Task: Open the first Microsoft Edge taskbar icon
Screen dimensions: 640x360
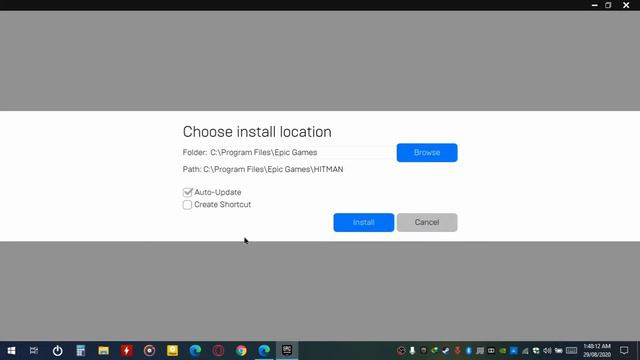Action: click(195, 351)
